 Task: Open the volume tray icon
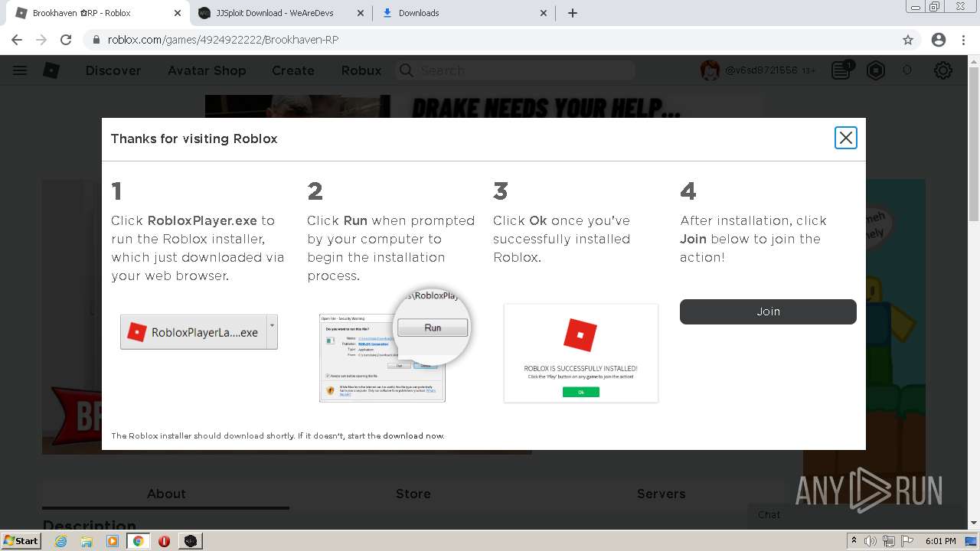[871, 541]
